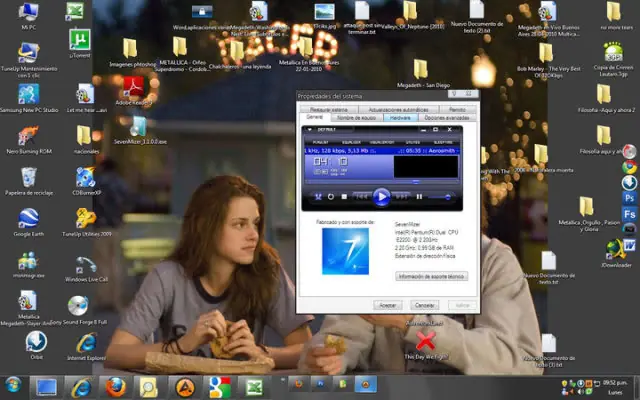
Task: Open Adobe Reader 9 desktop shortcut
Action: pos(133,87)
